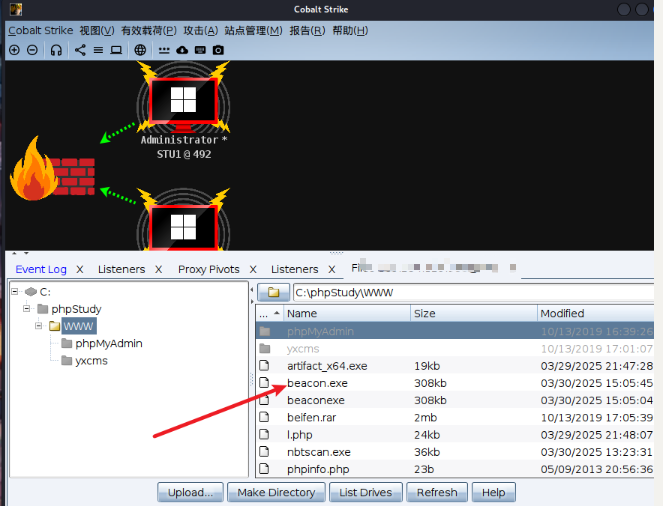The image size is (663, 506).
Task: Open the 有效载荷(P) menu
Action: click(149, 30)
